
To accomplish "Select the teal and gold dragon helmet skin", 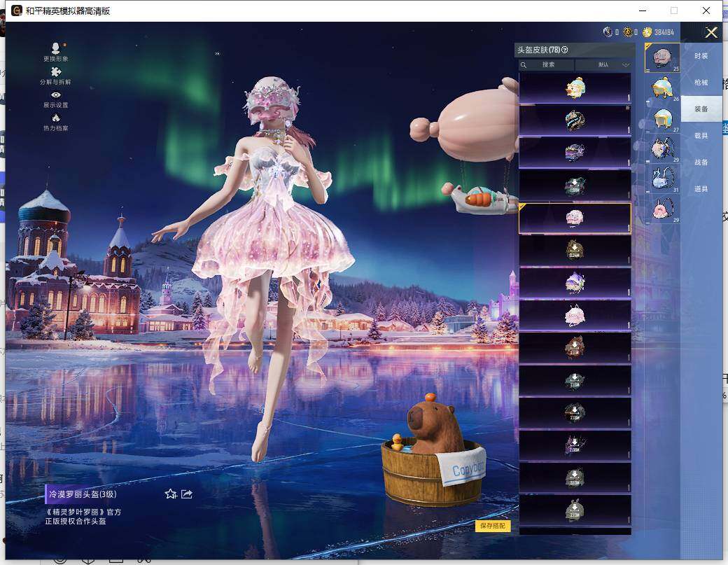I will pyautogui.click(x=575, y=120).
